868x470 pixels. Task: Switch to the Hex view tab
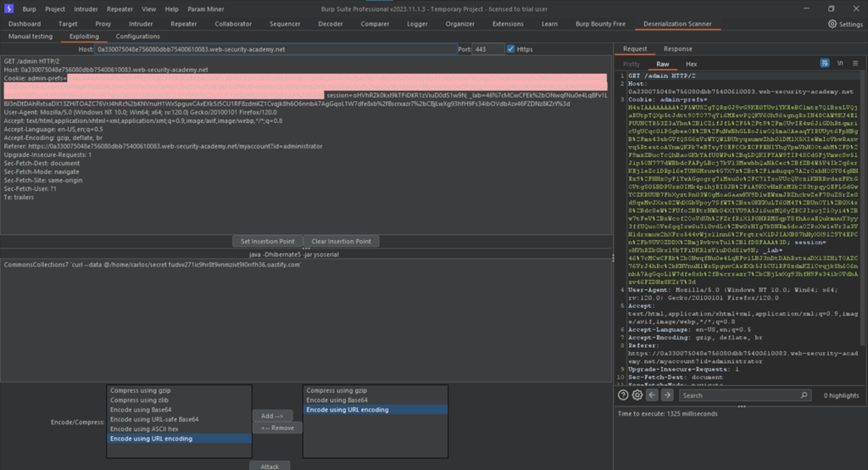point(691,64)
